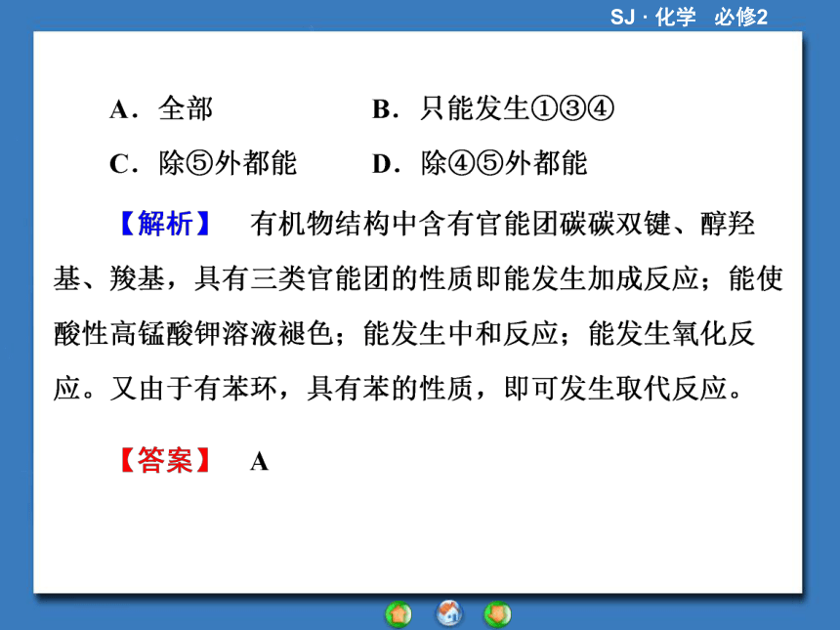Click the line 有机物结构中含有官能团碳碳双键

point(502,224)
